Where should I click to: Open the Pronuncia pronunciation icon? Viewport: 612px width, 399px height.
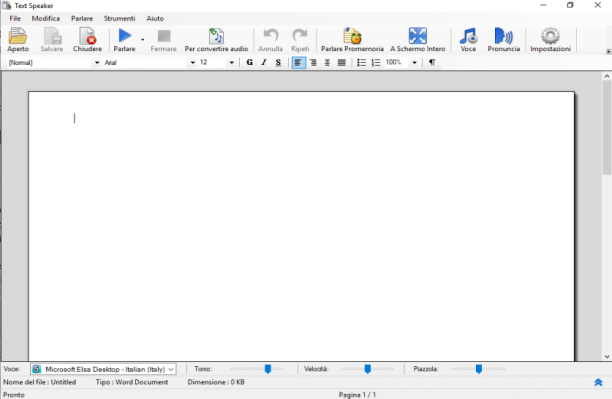503,39
